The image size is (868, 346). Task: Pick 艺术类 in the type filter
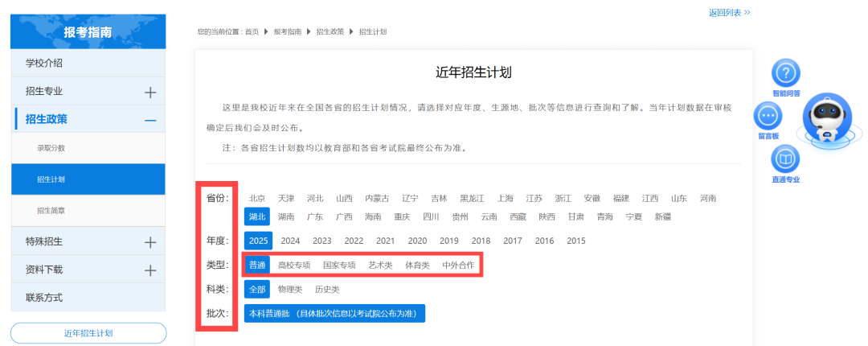click(x=380, y=265)
